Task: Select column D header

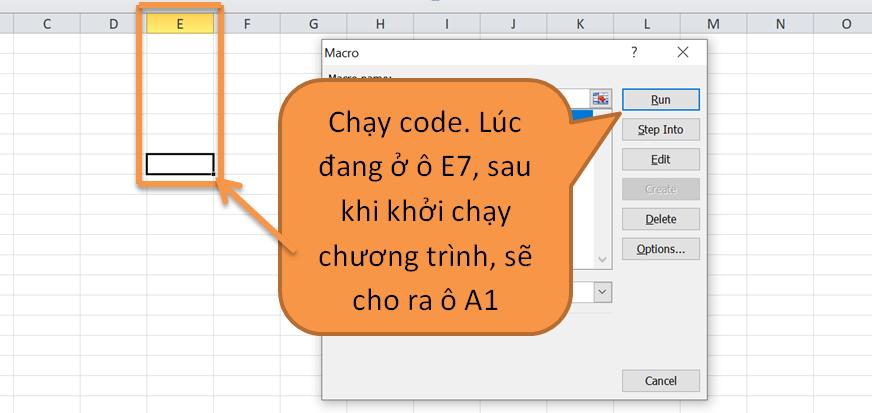Action: (x=113, y=24)
